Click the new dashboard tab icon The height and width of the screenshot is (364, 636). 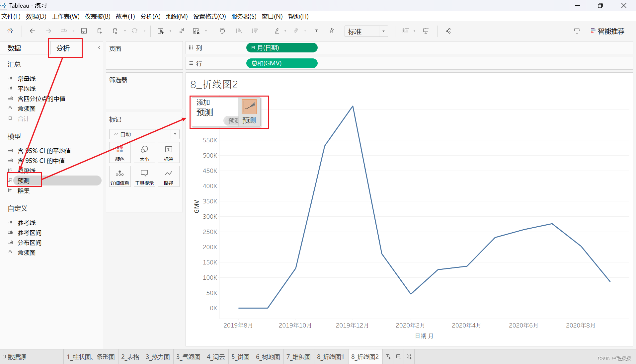point(399,357)
